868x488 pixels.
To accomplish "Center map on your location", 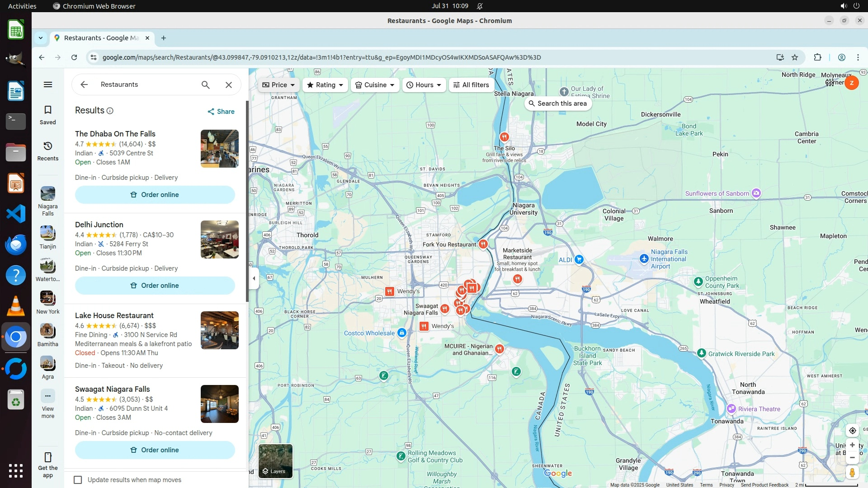I will coord(852,431).
